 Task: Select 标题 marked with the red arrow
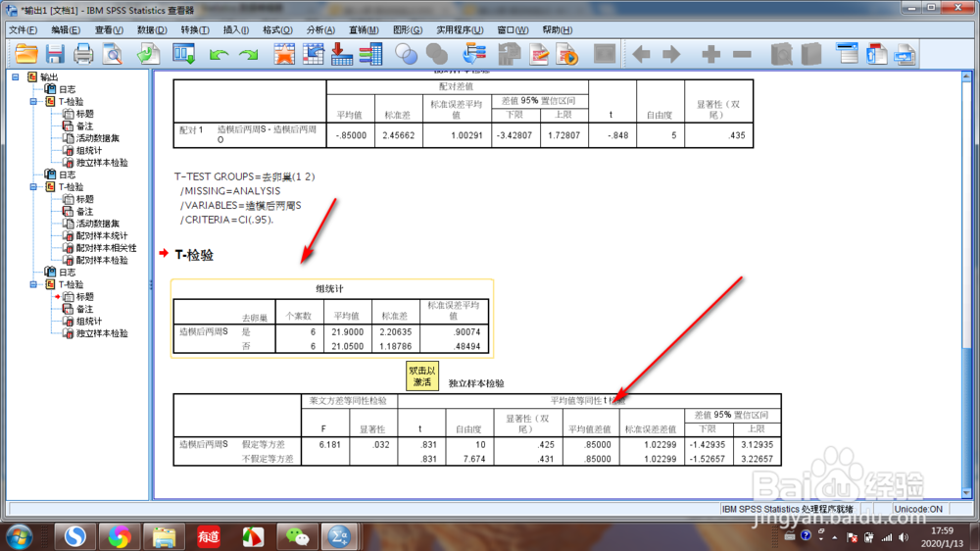[85, 297]
